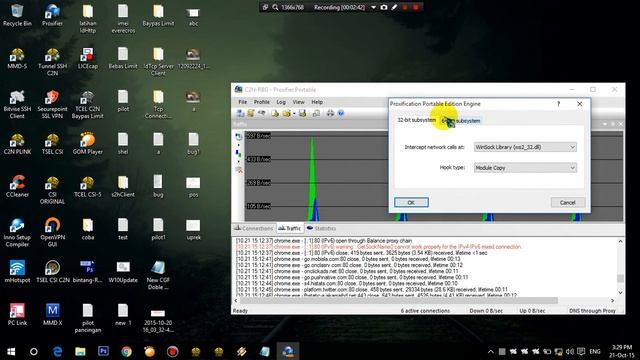Select the GOM Player desktop icon
This screenshot has height=360, width=640.
click(x=87, y=144)
